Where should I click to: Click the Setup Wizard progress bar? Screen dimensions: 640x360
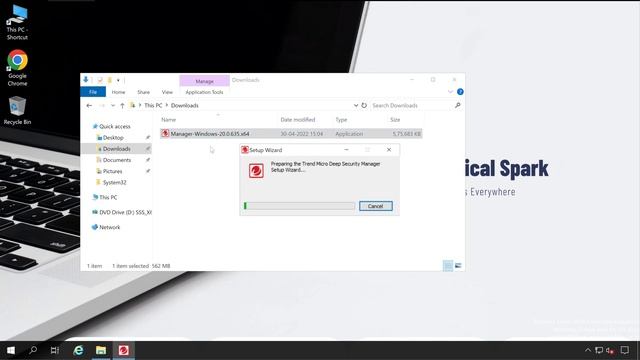[x=299, y=206]
